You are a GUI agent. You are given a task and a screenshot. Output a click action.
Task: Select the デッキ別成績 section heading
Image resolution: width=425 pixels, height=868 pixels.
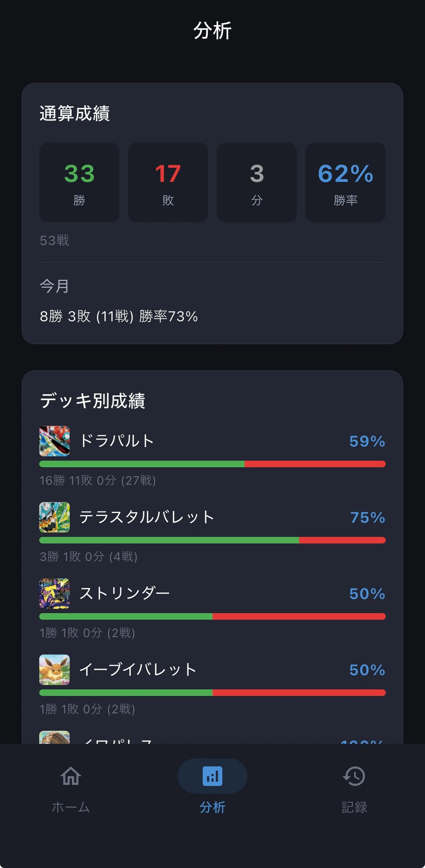pyautogui.click(x=93, y=401)
